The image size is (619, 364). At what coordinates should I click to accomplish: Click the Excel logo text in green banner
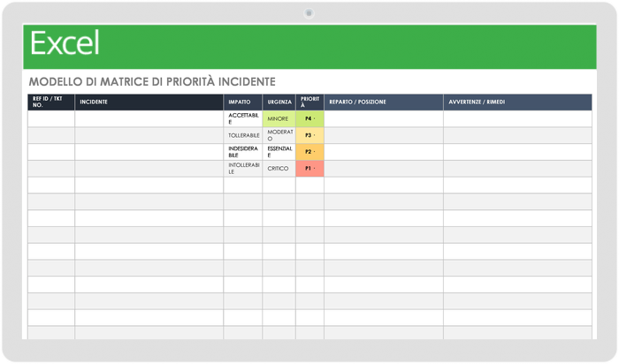coord(65,43)
